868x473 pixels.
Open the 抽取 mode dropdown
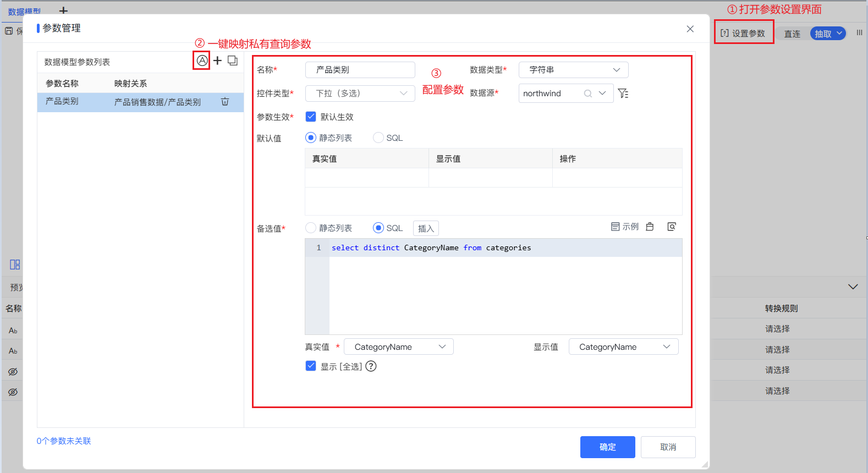(828, 34)
